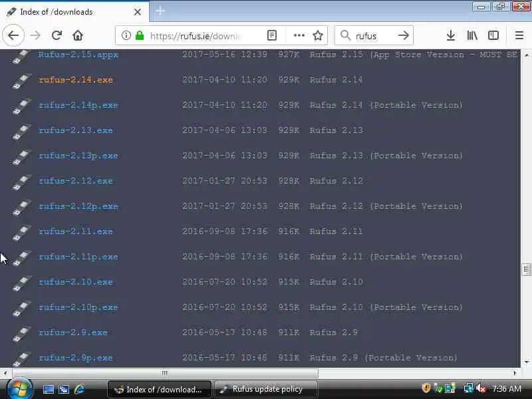Click Switch between windows quick launch icon
Viewport: 532px width, 399px height.
pyautogui.click(x=64, y=389)
